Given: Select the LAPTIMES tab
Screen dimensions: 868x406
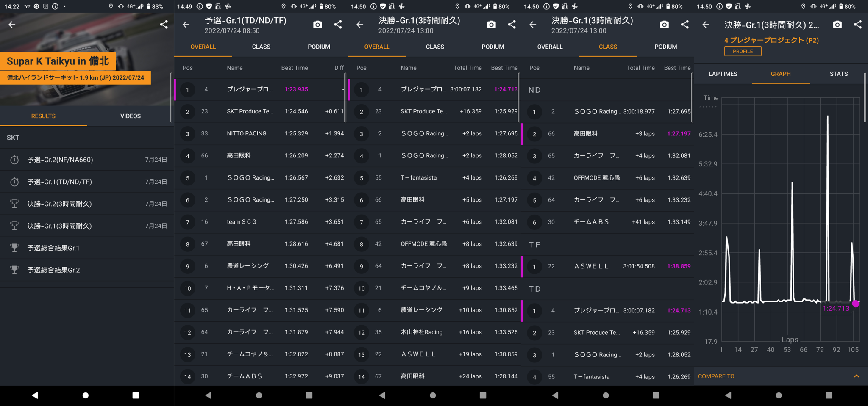Looking at the screenshot, I should click(x=723, y=74).
